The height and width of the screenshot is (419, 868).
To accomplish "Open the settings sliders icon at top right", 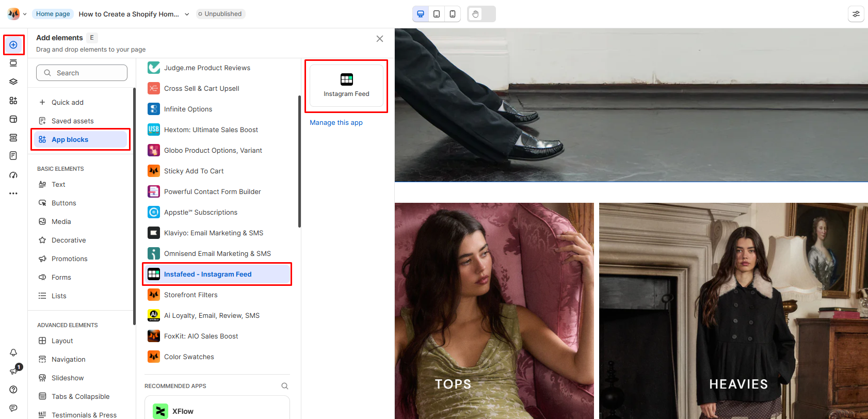I will [856, 14].
